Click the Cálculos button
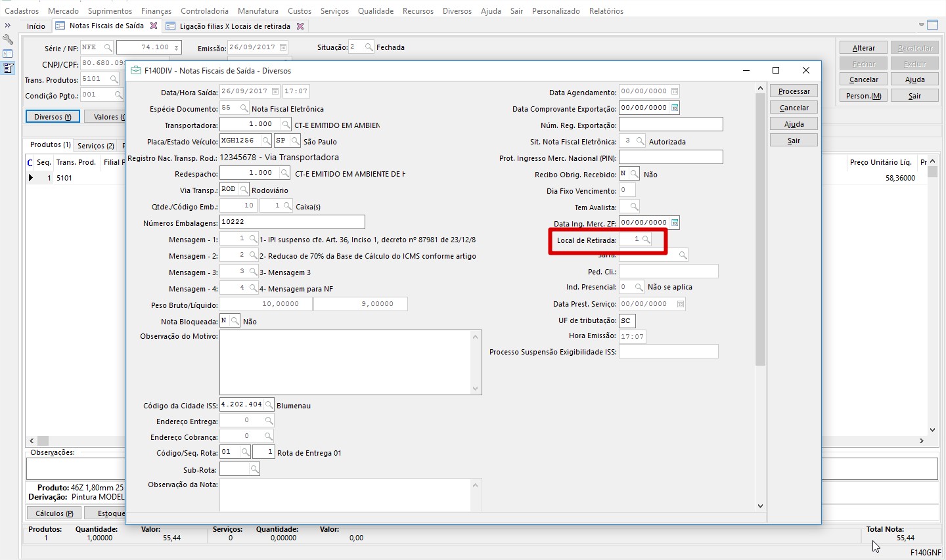This screenshot has height=560, width=946. (54, 513)
